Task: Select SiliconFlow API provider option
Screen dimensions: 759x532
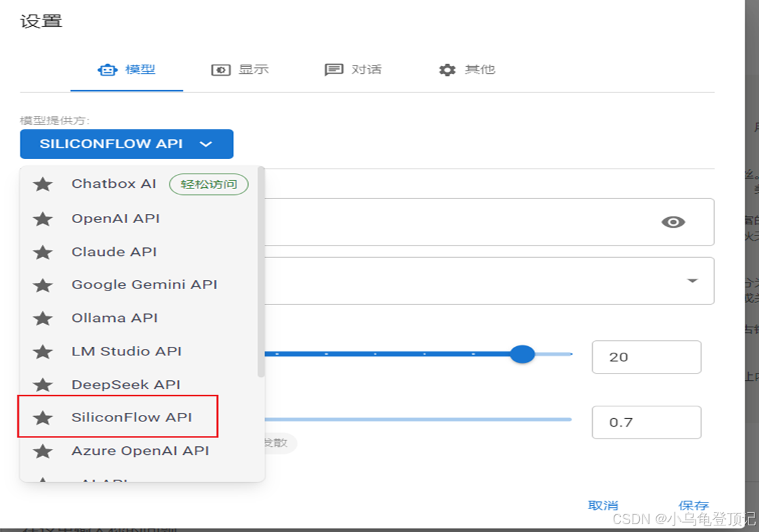Action: click(x=139, y=417)
